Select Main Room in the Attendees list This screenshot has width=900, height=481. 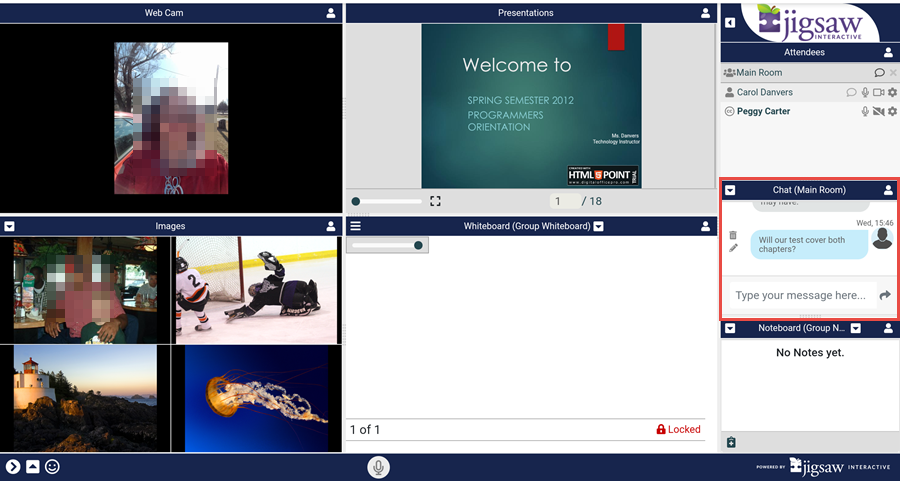click(760, 73)
